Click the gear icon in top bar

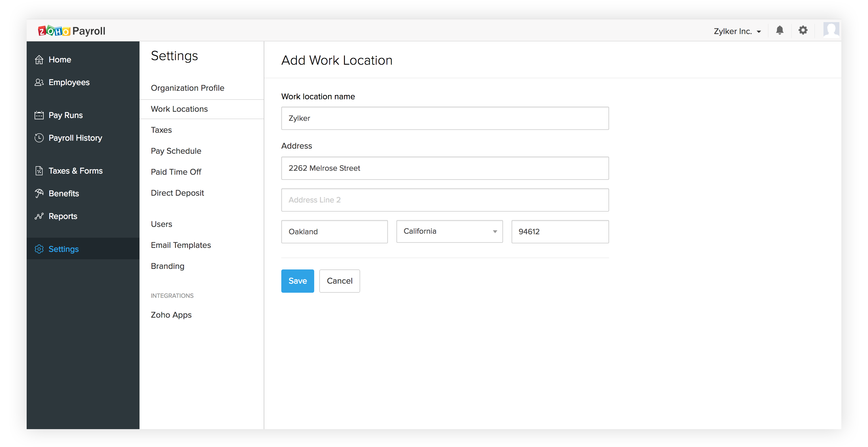click(x=803, y=30)
